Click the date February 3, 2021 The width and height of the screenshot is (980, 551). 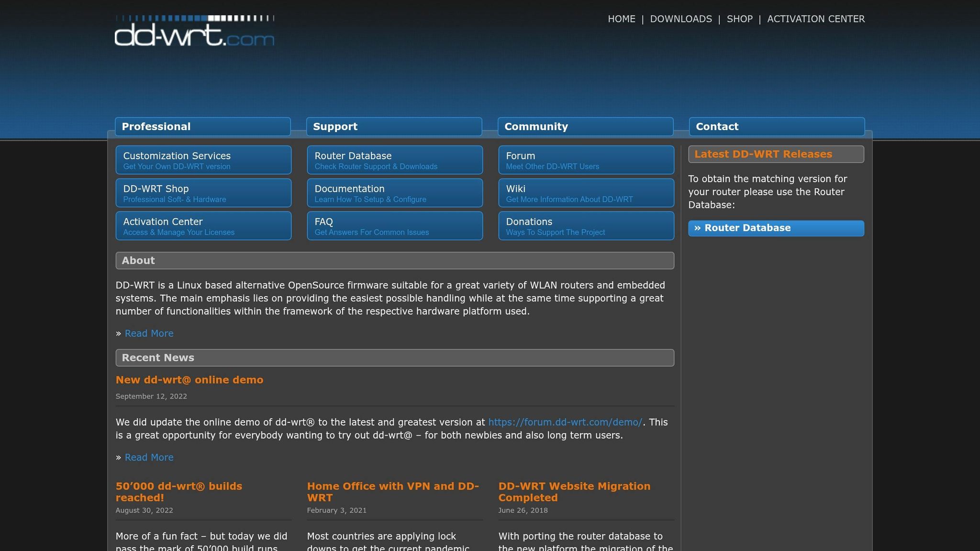(x=337, y=510)
